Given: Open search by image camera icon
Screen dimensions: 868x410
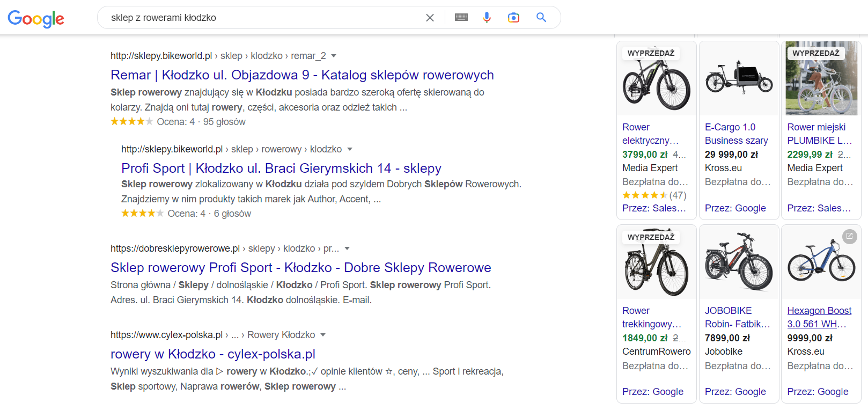Looking at the screenshot, I should pos(513,18).
